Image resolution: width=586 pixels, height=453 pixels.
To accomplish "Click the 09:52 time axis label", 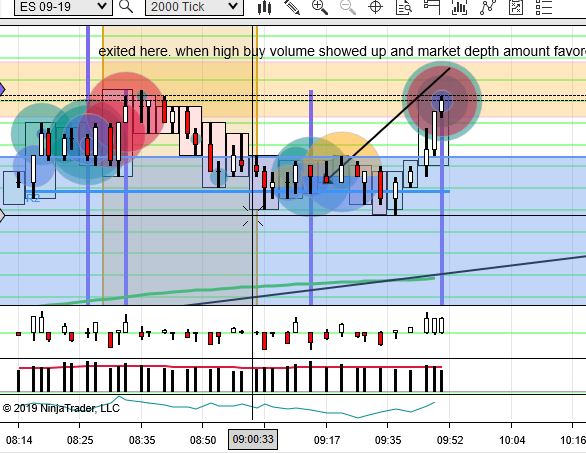I will tap(450, 440).
